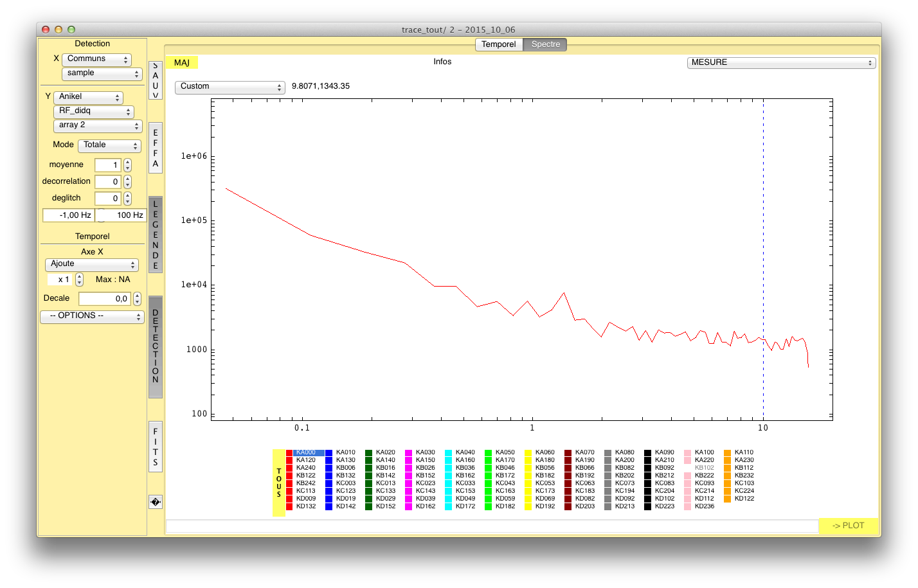This screenshot has height=588, width=918.
Task: Click the cyan square beside KA040
Action: 449,452
